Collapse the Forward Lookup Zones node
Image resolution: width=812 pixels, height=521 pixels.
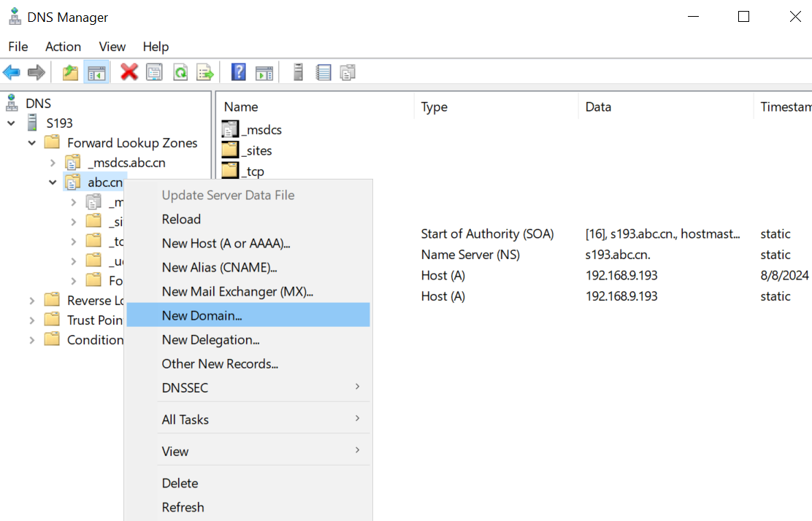click(32, 143)
